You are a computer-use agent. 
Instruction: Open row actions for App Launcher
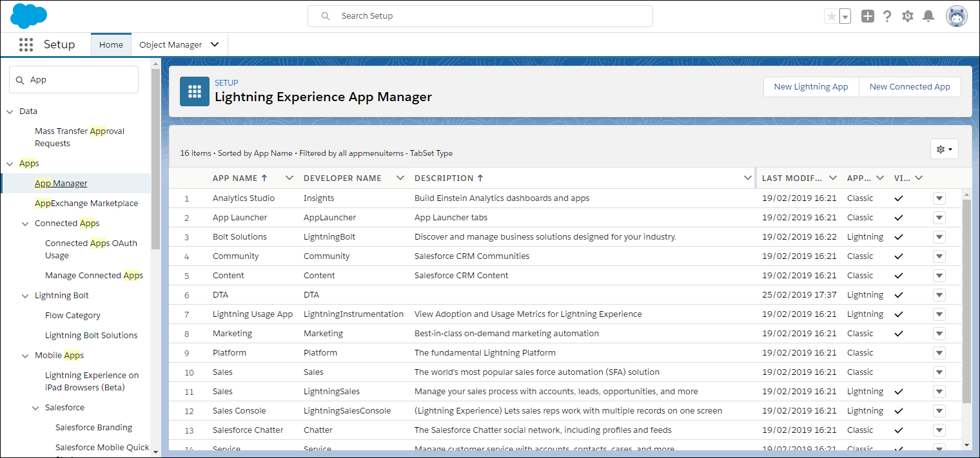pos(939,218)
